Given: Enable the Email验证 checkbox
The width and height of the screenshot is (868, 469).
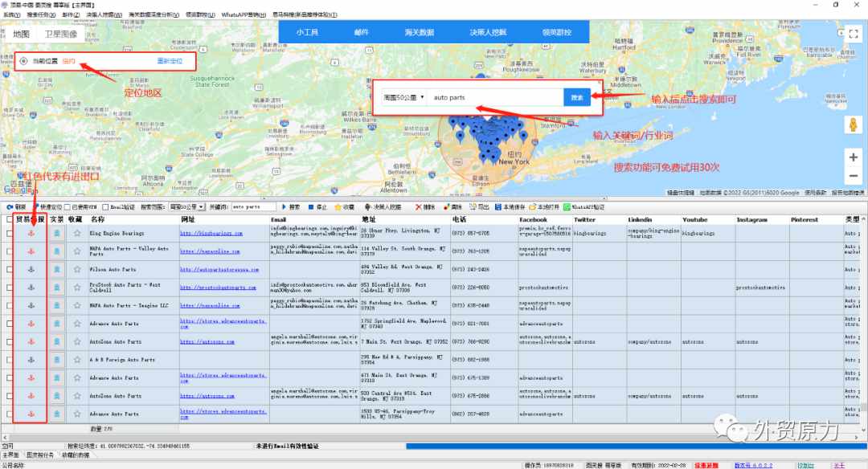Looking at the screenshot, I should (x=105, y=207).
